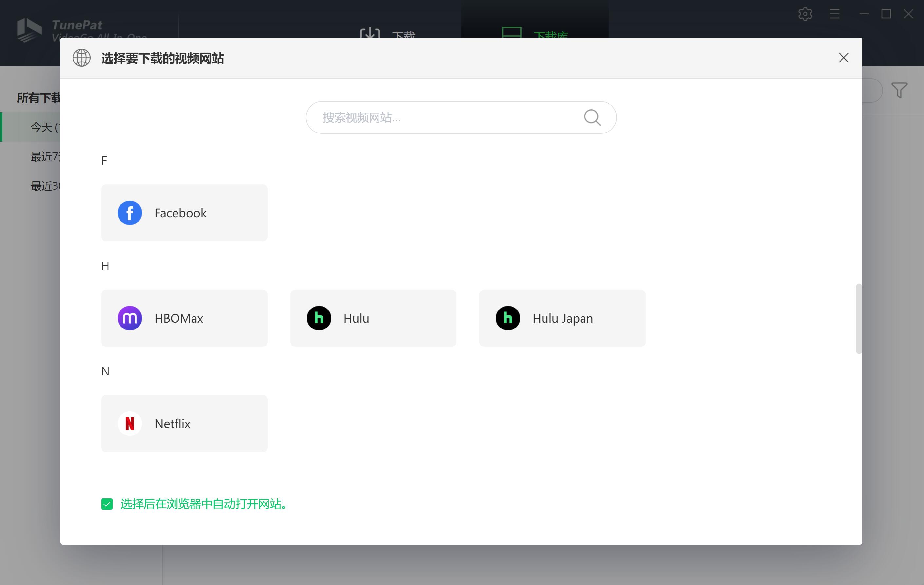Click the TunePat logo icon
This screenshot has width=924, height=585.
click(29, 30)
